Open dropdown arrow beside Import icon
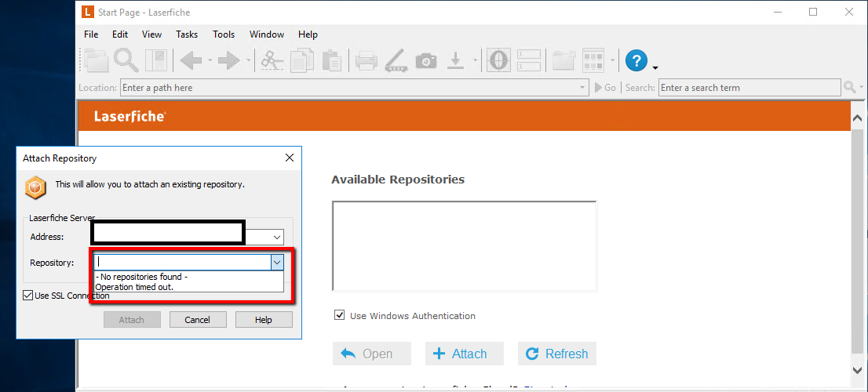Image resolution: width=868 pixels, height=392 pixels. click(475, 60)
